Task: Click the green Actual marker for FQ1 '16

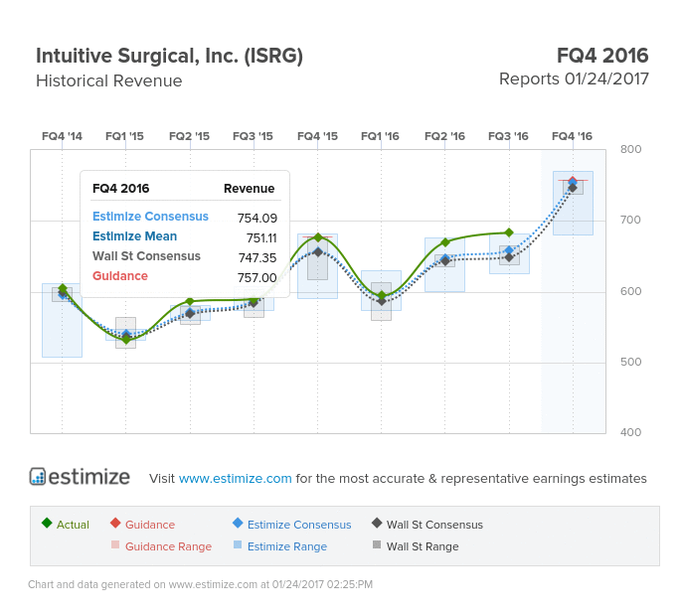Action: click(382, 296)
